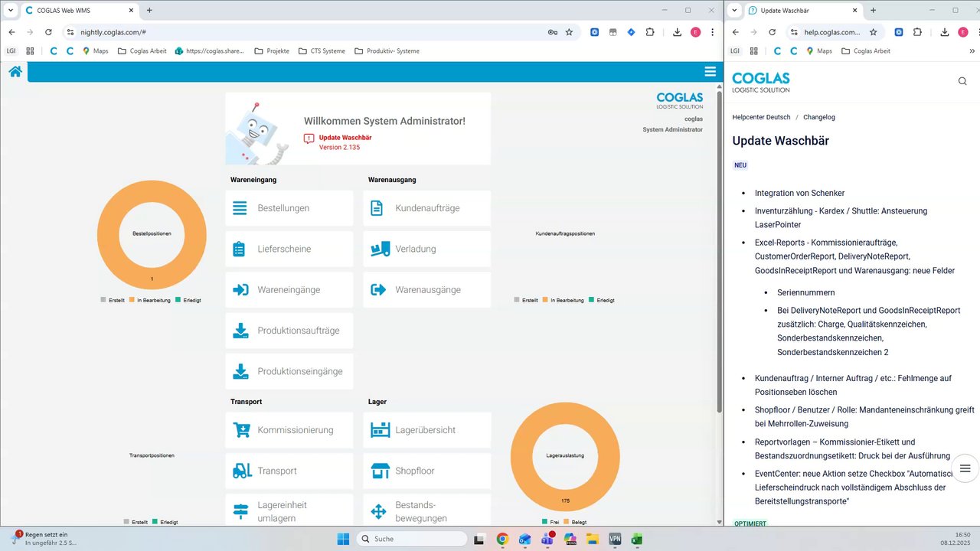Viewport: 980px width, 551px height.
Task: Open Lieferscheine clipboard tile
Action: pyautogui.click(x=289, y=249)
